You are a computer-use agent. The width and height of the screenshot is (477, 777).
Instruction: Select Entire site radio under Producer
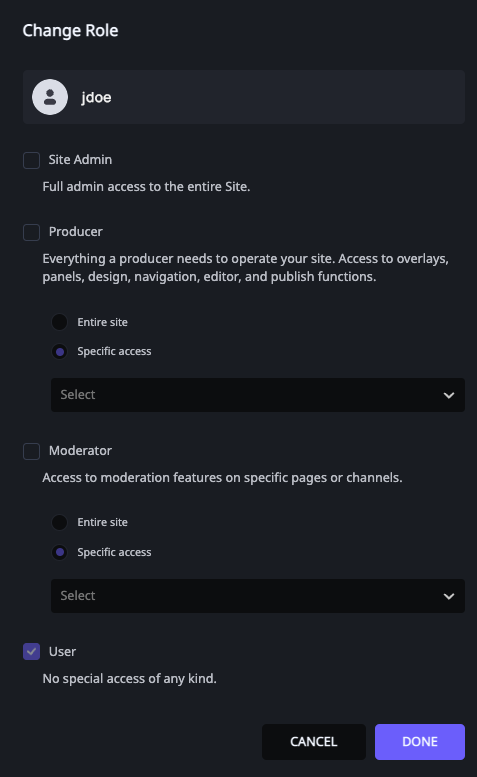tap(59, 322)
